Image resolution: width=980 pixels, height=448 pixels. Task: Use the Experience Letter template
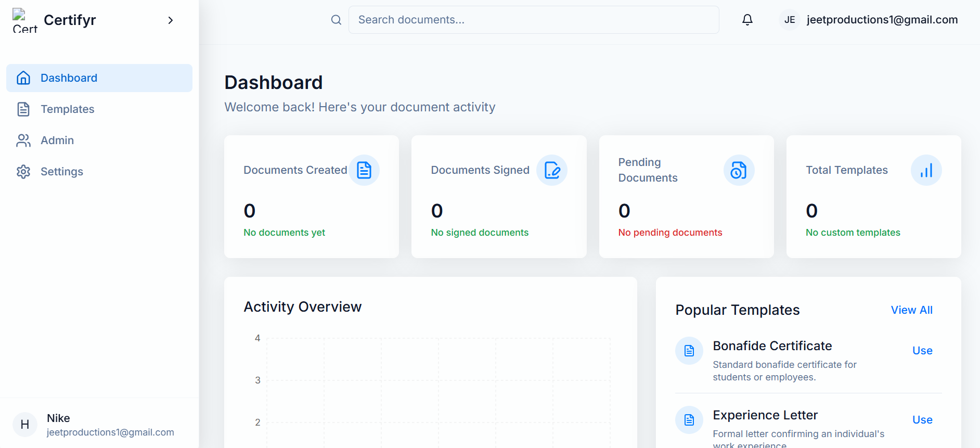click(x=922, y=420)
